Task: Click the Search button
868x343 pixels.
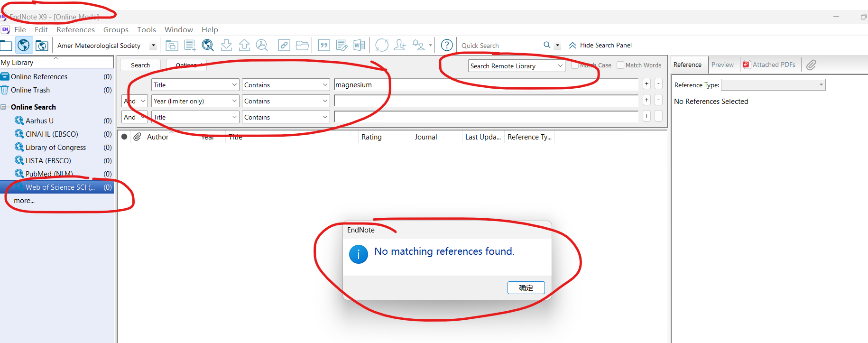Action: [140, 65]
